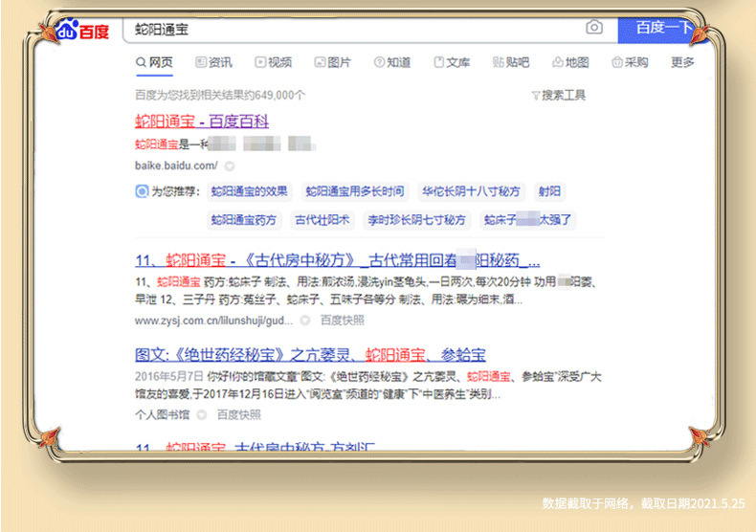The height and width of the screenshot is (532, 756).
Task: Click the www.zysj.com.cn URL
Action: [x=213, y=321]
